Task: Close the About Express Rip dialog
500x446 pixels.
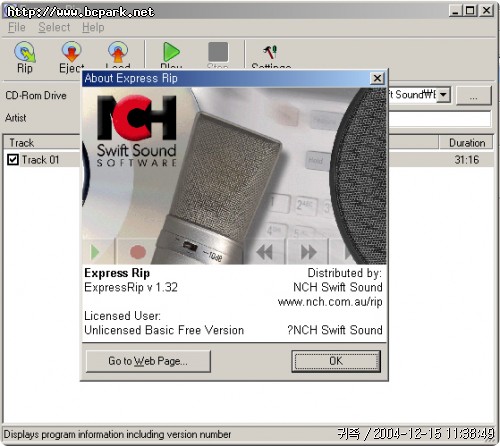Action: click(377, 78)
